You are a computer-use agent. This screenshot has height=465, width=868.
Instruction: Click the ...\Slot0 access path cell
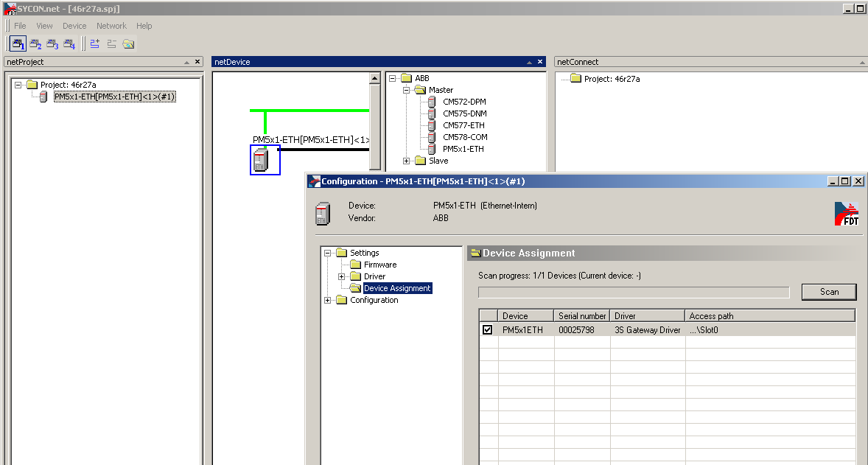(x=770, y=330)
